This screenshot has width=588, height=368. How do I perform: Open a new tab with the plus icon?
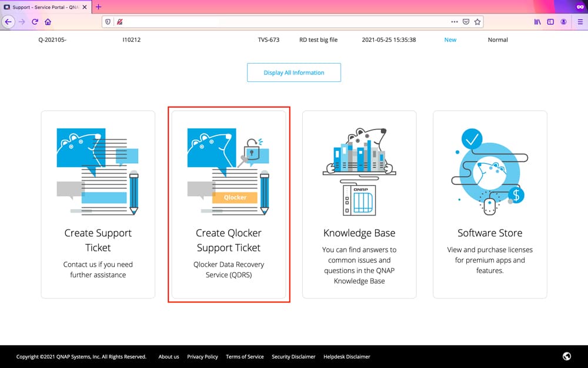coord(98,6)
